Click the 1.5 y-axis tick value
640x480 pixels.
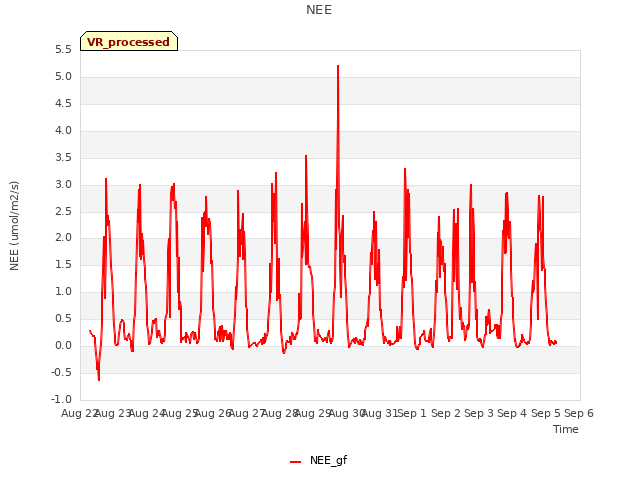[63, 264]
